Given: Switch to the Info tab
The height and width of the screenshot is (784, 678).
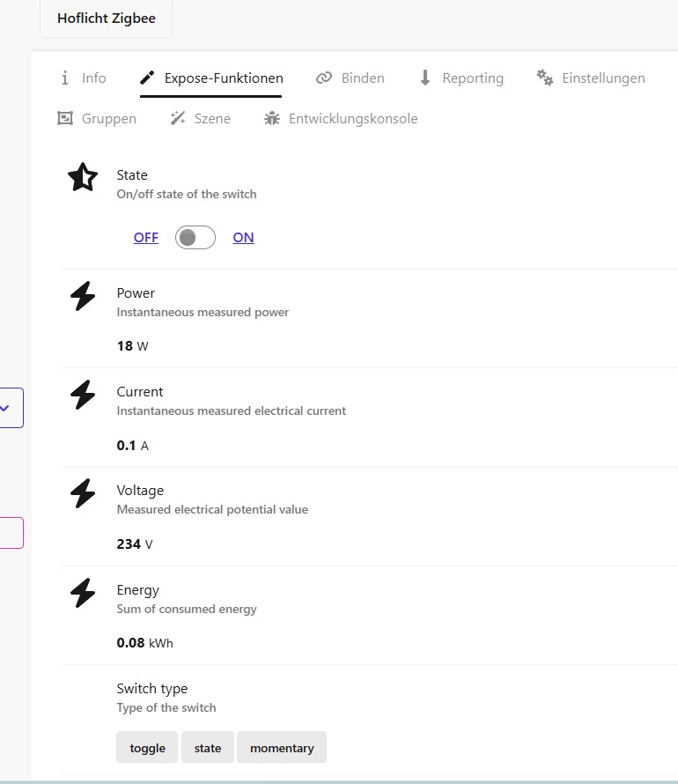Looking at the screenshot, I should (83, 78).
